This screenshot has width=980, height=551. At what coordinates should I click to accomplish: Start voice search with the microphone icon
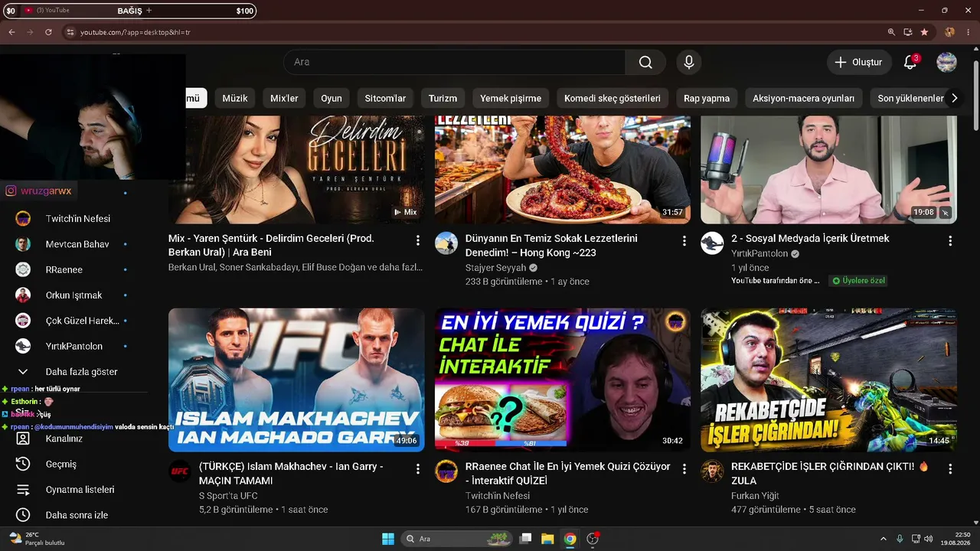[x=688, y=62]
